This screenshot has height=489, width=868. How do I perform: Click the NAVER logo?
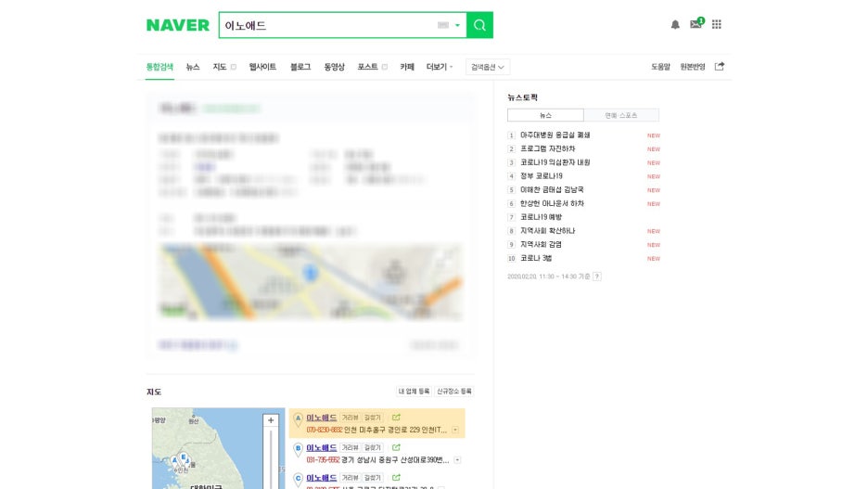click(x=178, y=25)
